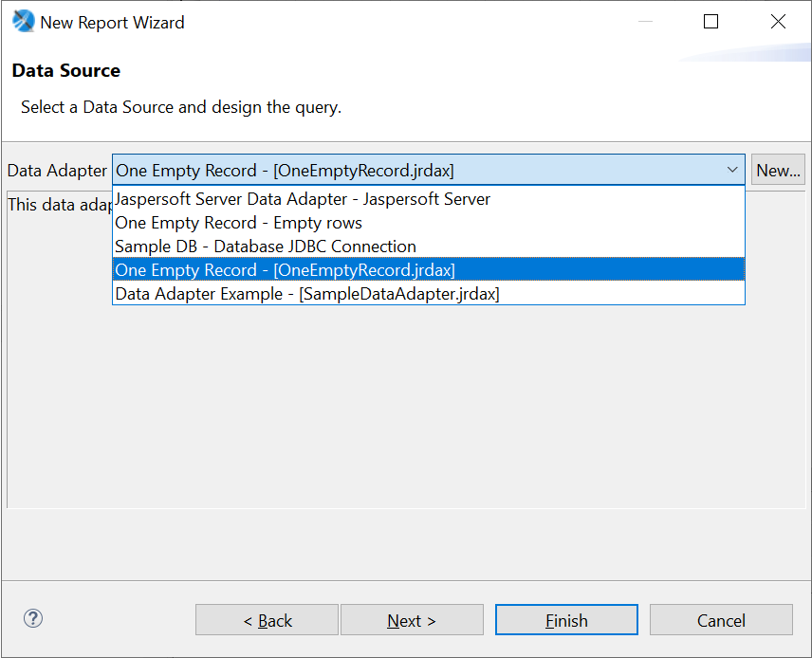Select Jaspersoft Server Data Adapter option

pos(428,199)
